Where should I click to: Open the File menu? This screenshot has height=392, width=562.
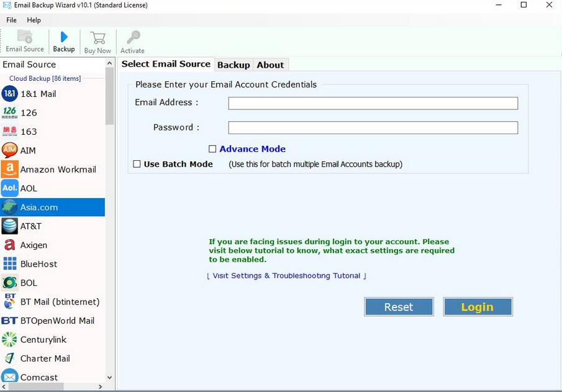(11, 20)
